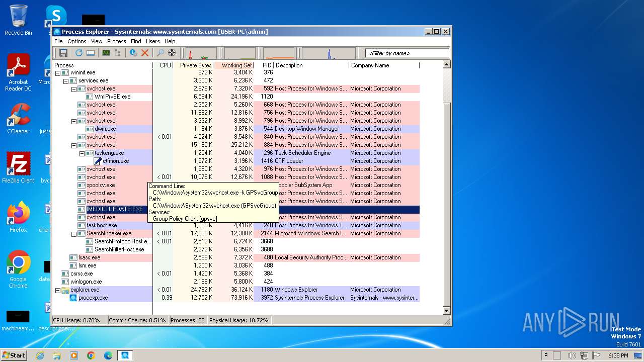Collapse the wininit.exe tree node
Image resolution: width=644 pixels, height=362 pixels.
57,73
